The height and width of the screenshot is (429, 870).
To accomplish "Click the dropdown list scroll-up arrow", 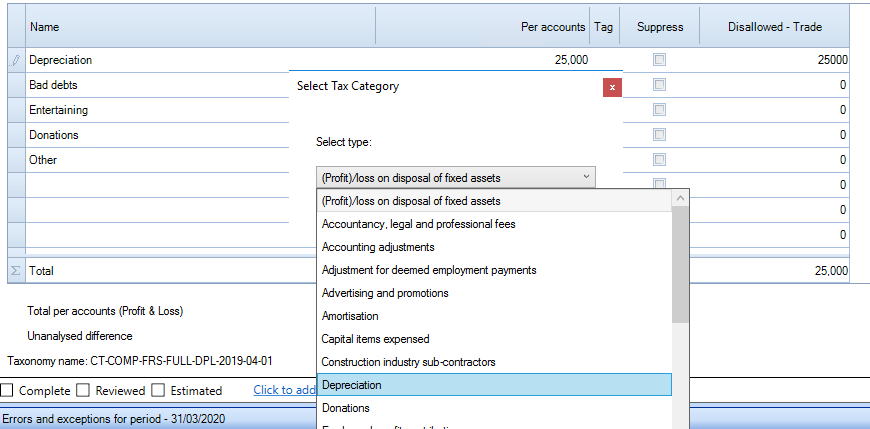I will 681,199.
